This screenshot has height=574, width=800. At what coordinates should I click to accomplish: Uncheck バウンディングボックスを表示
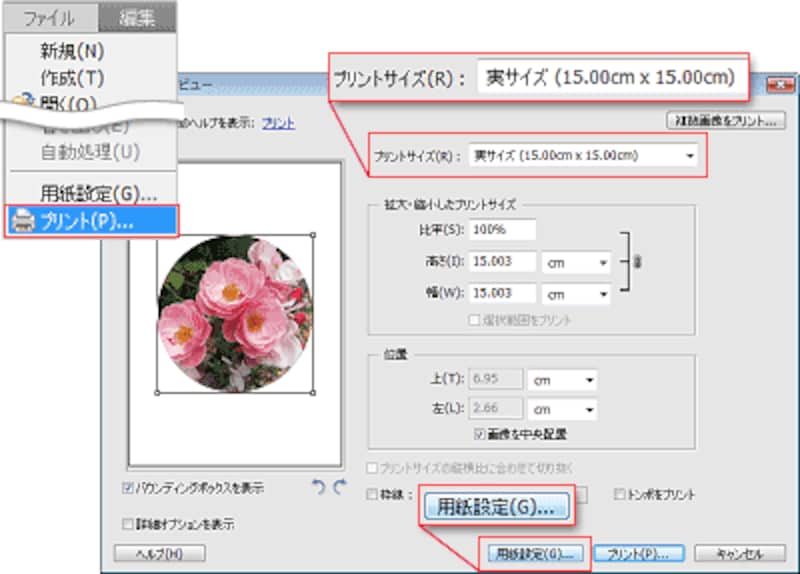click(128, 488)
